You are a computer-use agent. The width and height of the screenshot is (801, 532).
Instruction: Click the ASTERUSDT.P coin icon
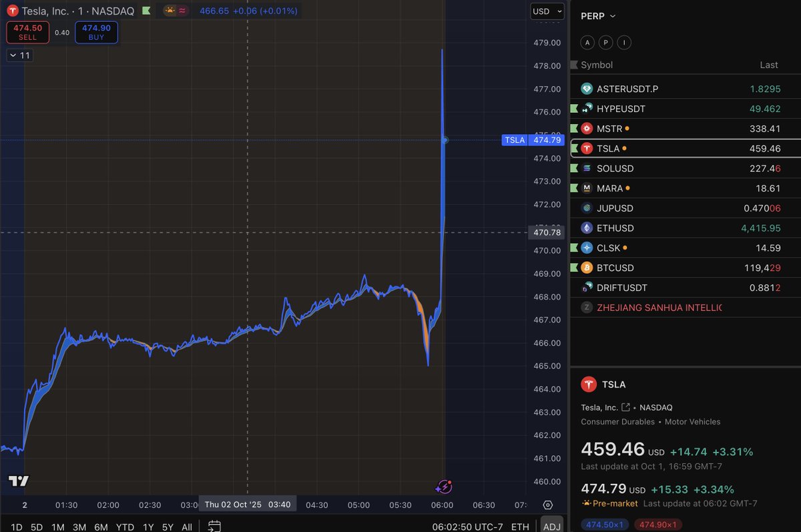[587, 89]
